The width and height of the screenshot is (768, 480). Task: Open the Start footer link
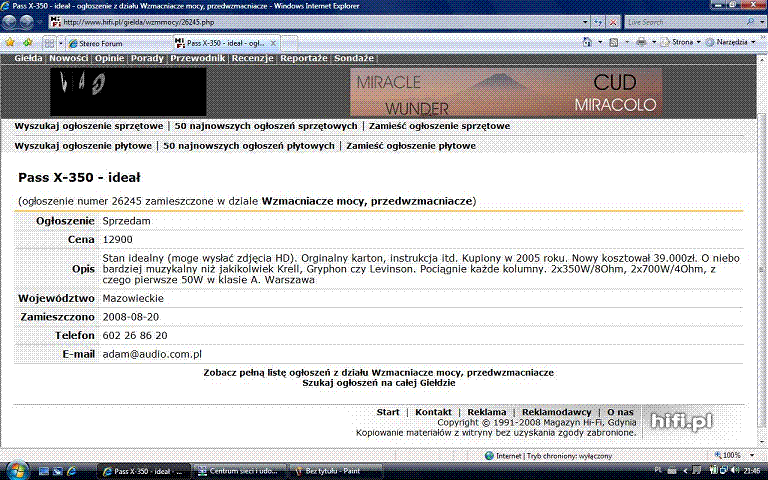388,412
